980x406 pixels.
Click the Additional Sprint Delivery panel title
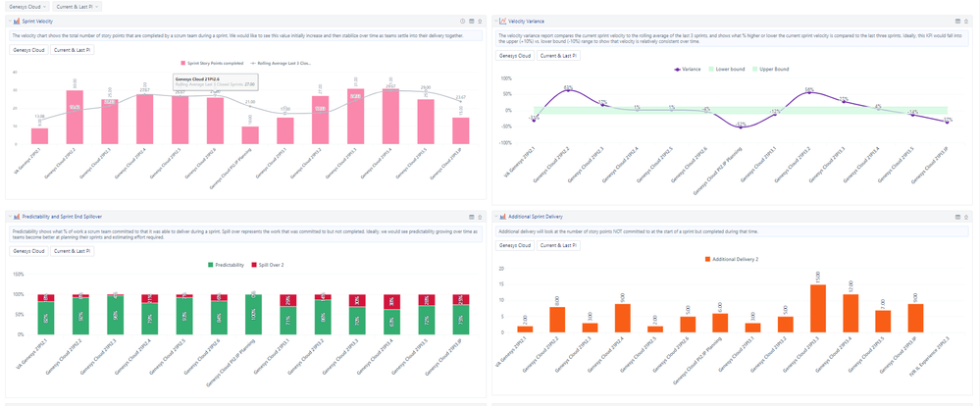coord(536,216)
